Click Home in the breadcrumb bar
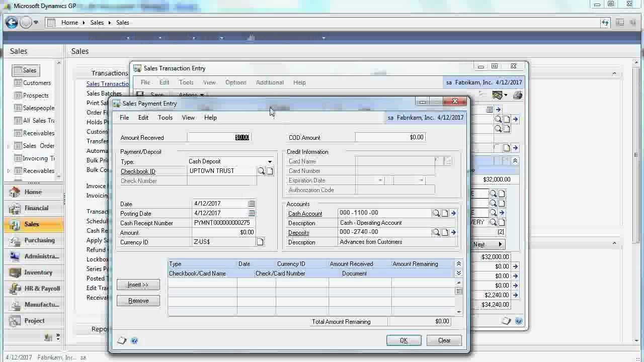The image size is (644, 362). 69,23
